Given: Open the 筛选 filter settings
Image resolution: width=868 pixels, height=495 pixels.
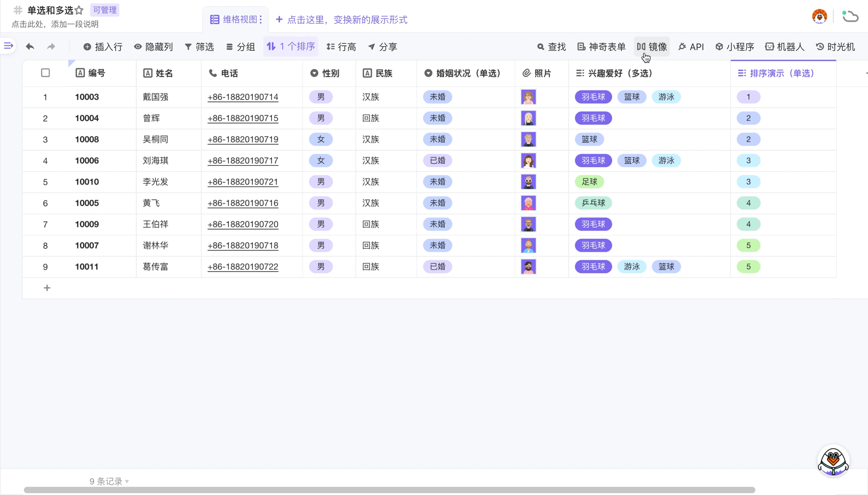Looking at the screenshot, I should (199, 47).
